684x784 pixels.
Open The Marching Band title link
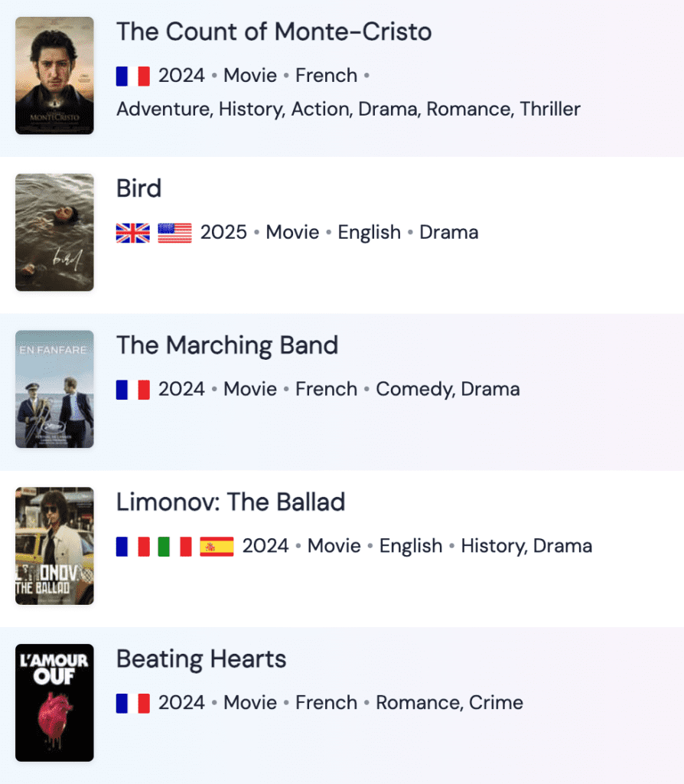pos(227,345)
